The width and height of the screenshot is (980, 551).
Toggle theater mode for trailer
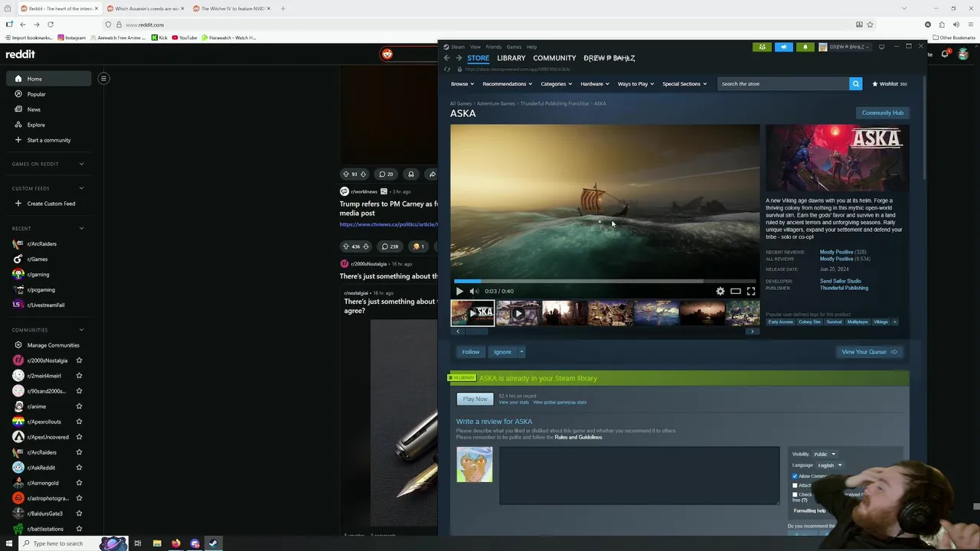(736, 291)
